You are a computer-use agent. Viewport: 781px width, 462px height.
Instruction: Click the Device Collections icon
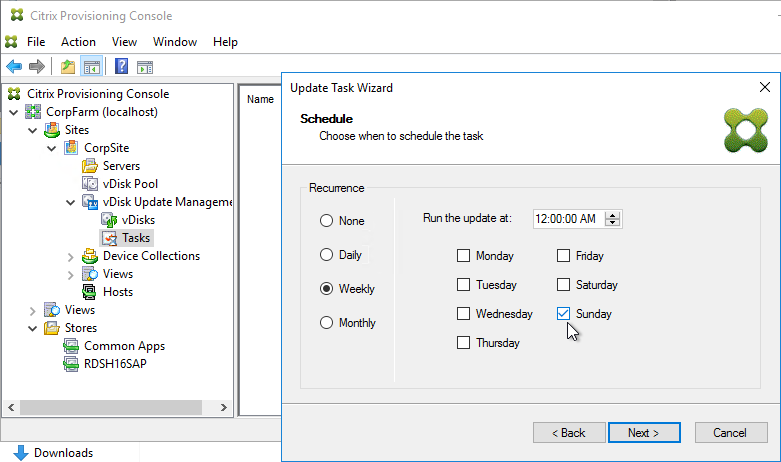90,256
